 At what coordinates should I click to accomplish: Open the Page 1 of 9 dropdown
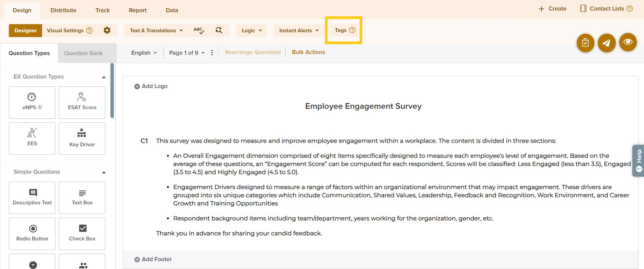tap(187, 53)
